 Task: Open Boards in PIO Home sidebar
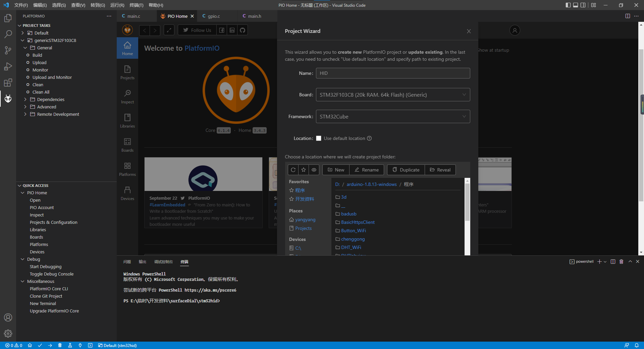(127, 145)
